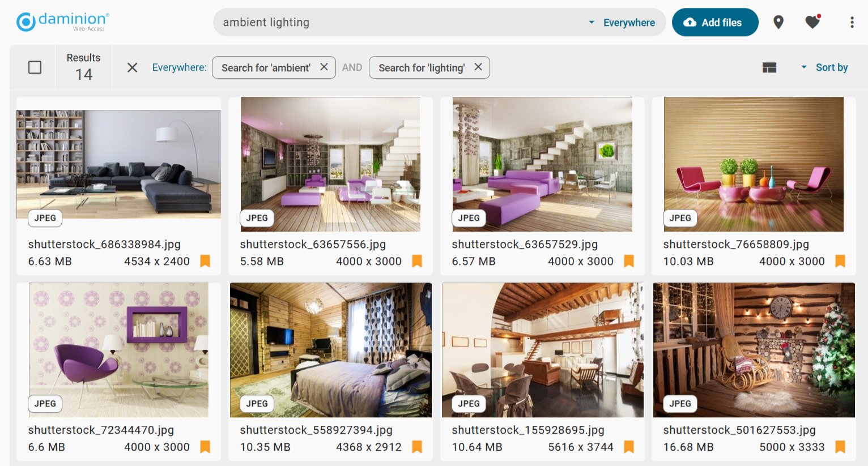The image size is (868, 466).
Task: Remove the 'lighting' search filter chip
Action: pyautogui.click(x=478, y=67)
